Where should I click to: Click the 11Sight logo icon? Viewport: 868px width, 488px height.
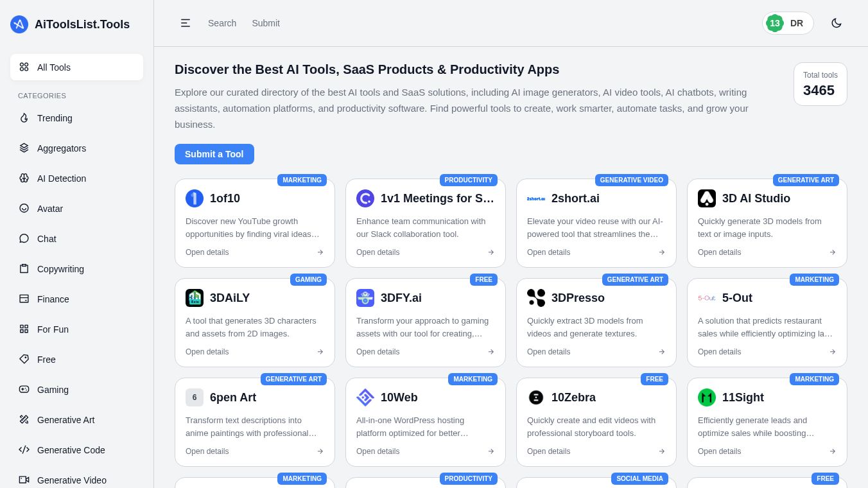[x=707, y=397]
